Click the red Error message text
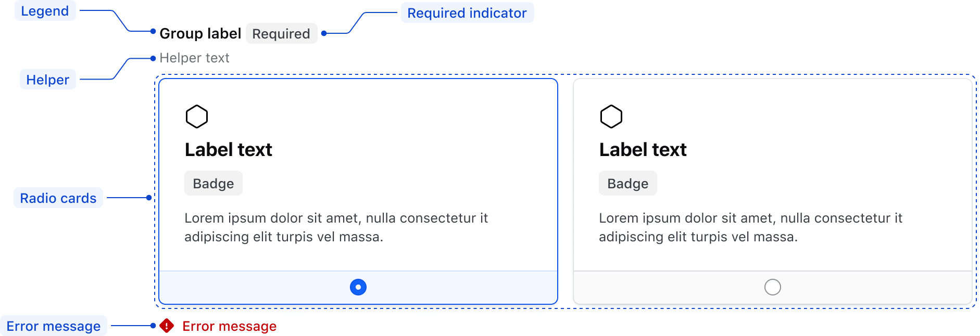 point(229,326)
